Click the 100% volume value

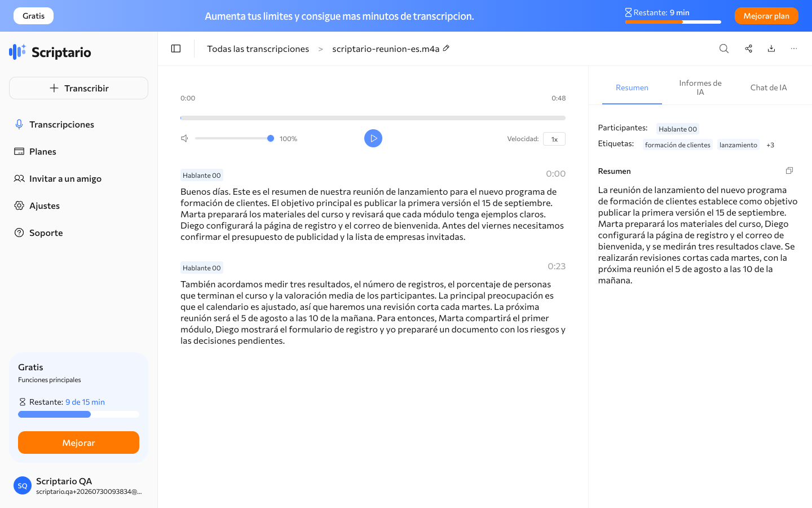click(288, 139)
